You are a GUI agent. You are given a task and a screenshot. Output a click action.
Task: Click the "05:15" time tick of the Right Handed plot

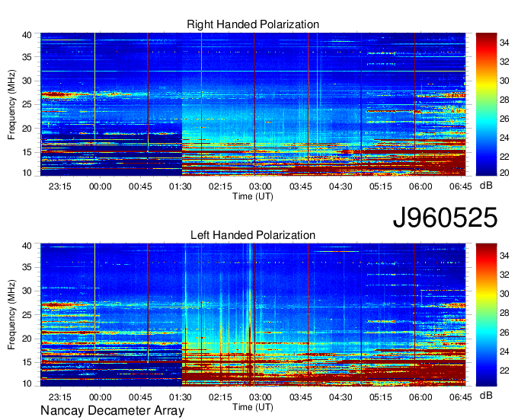pyautogui.click(x=381, y=186)
